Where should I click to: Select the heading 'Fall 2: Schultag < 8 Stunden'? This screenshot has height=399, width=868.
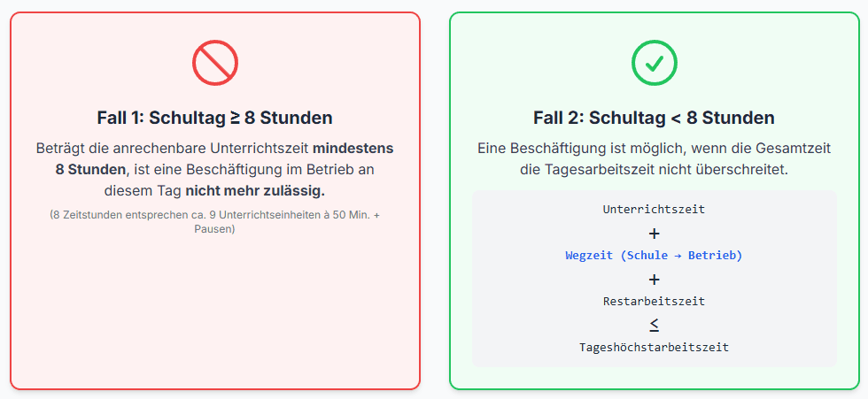tap(654, 118)
